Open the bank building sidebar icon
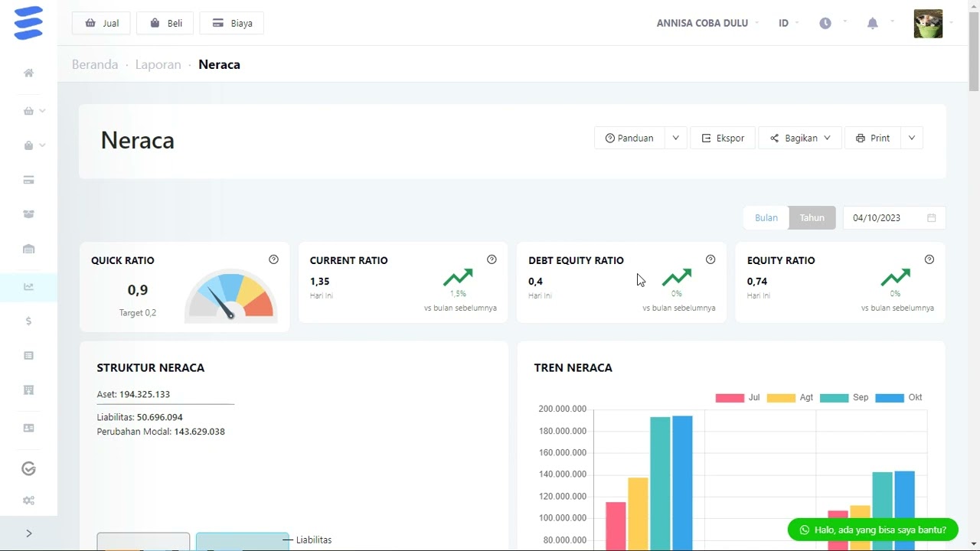The width and height of the screenshot is (980, 551). [x=28, y=249]
